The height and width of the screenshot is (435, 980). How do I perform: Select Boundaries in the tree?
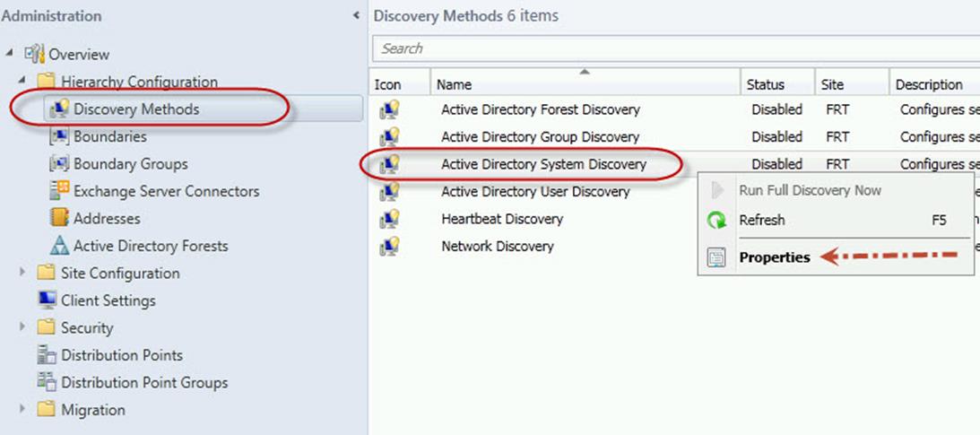coord(110,136)
